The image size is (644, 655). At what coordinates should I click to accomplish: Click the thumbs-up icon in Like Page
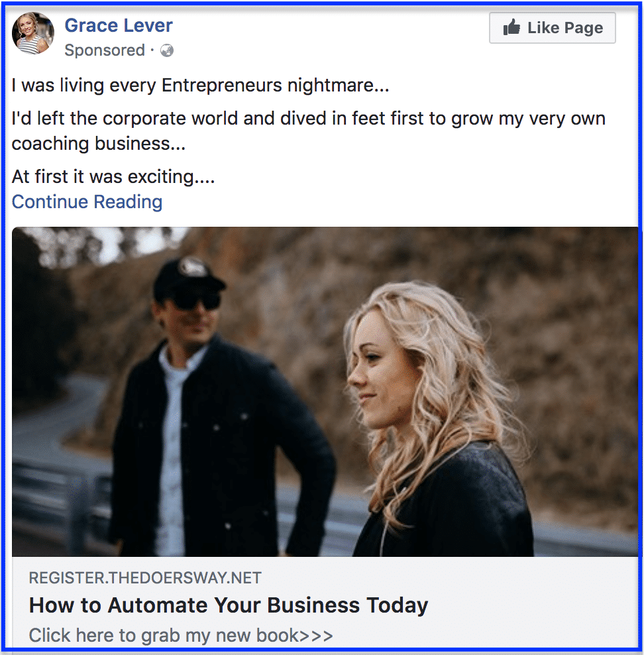click(x=511, y=28)
